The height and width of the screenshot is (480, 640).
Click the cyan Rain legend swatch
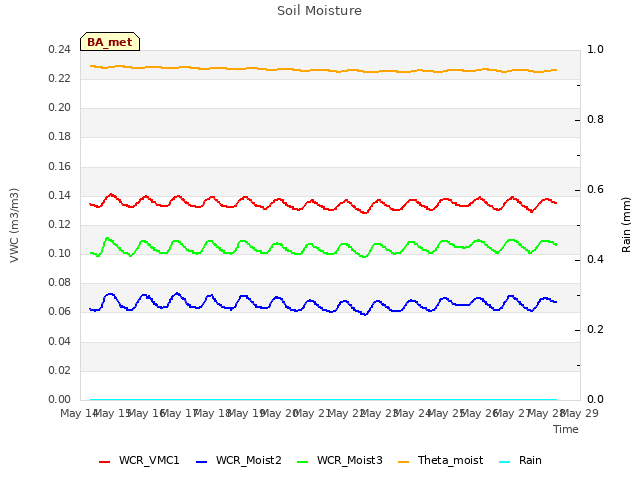click(504, 462)
